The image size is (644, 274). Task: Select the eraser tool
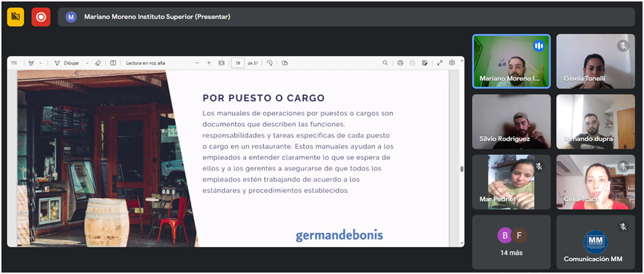tap(98, 63)
